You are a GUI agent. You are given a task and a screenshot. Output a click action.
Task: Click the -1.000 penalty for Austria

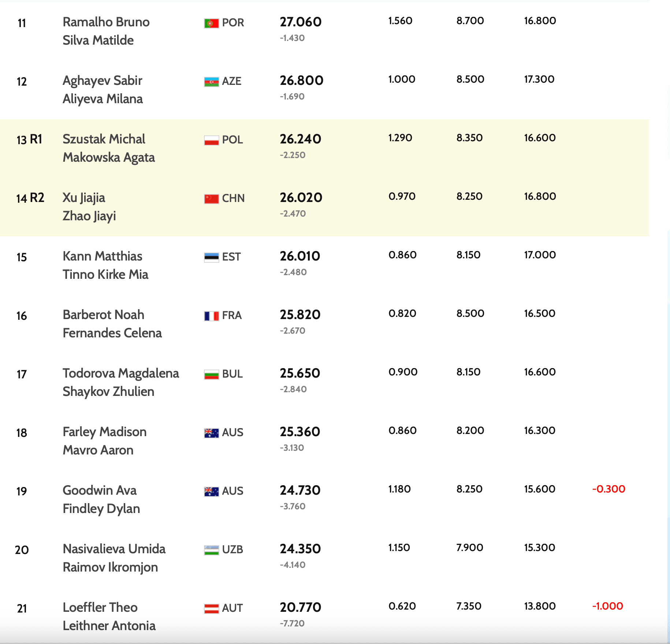608,606
